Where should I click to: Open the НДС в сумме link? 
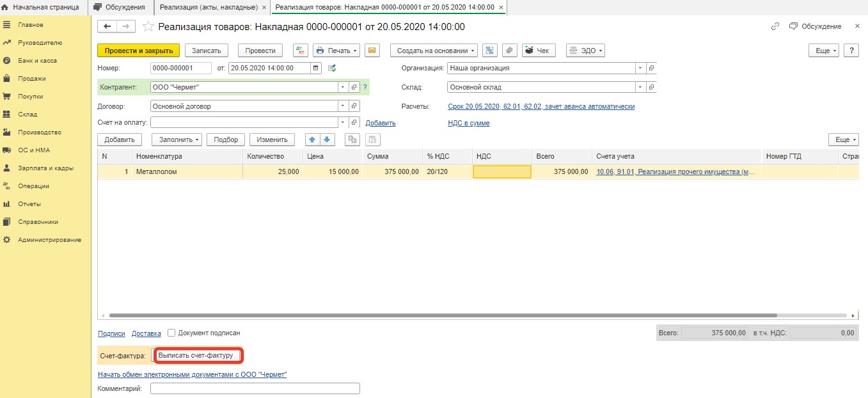coord(468,123)
